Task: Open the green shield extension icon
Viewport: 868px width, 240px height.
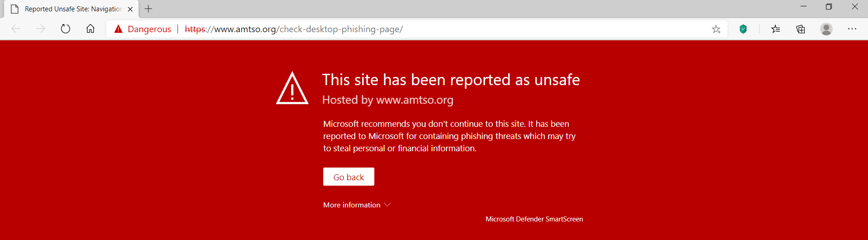Action: pyautogui.click(x=743, y=29)
